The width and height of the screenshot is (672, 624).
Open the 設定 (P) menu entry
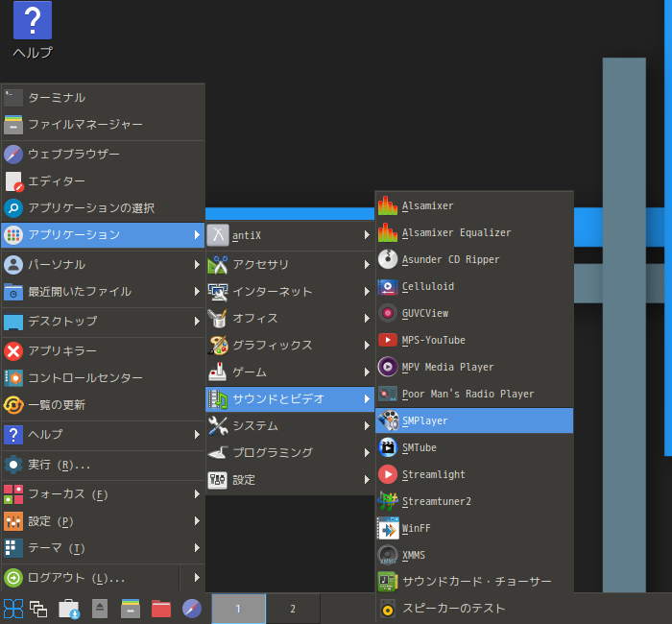103,521
